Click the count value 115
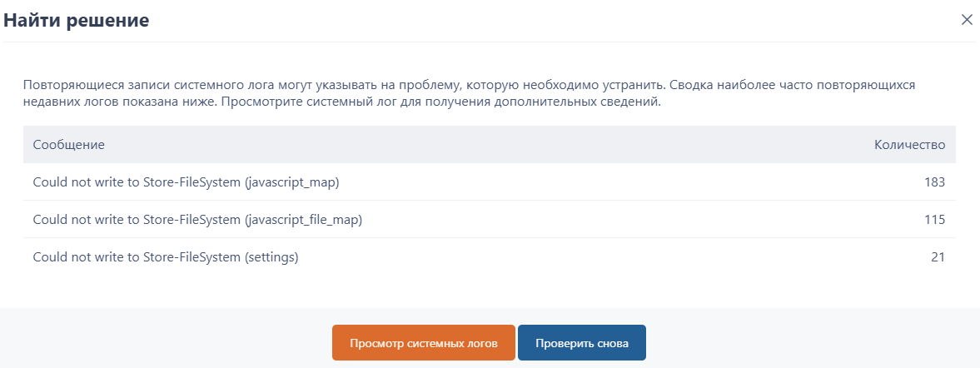 click(x=934, y=220)
